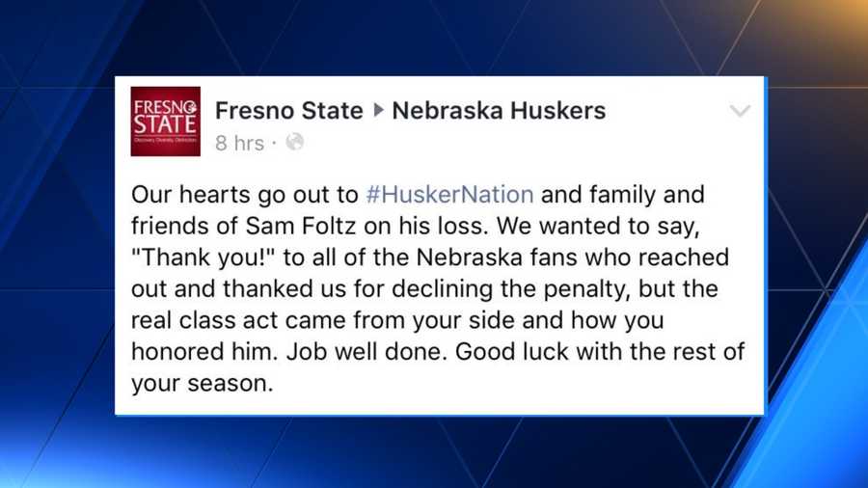The height and width of the screenshot is (488, 868).
Task: Click the blue background below the post
Action: tap(434, 451)
